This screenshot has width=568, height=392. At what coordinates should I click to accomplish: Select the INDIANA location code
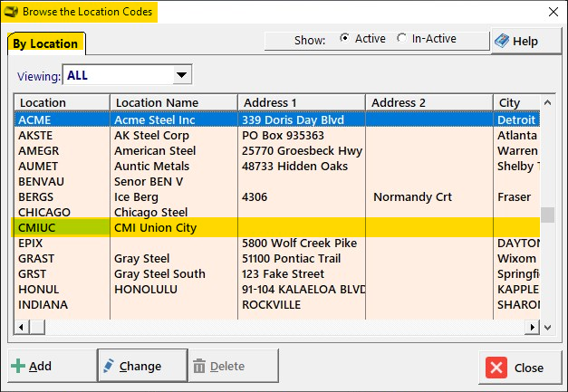point(43,304)
